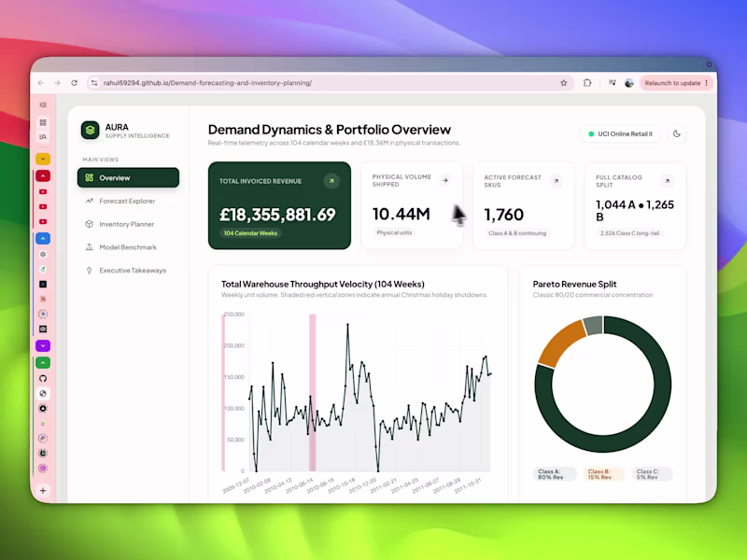This screenshot has width=747, height=560.
Task: Click the browser forward arrow
Action: click(x=58, y=83)
